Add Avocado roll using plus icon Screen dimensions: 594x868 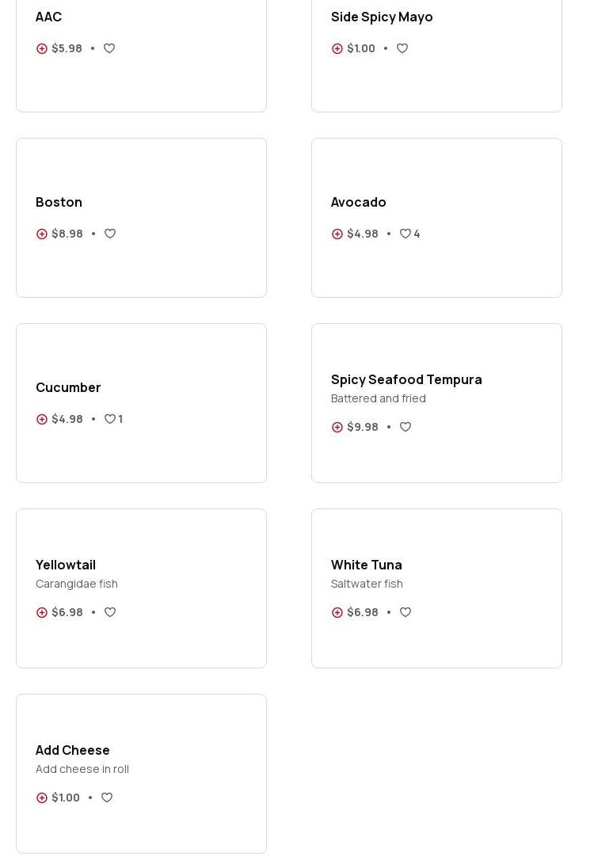point(337,234)
